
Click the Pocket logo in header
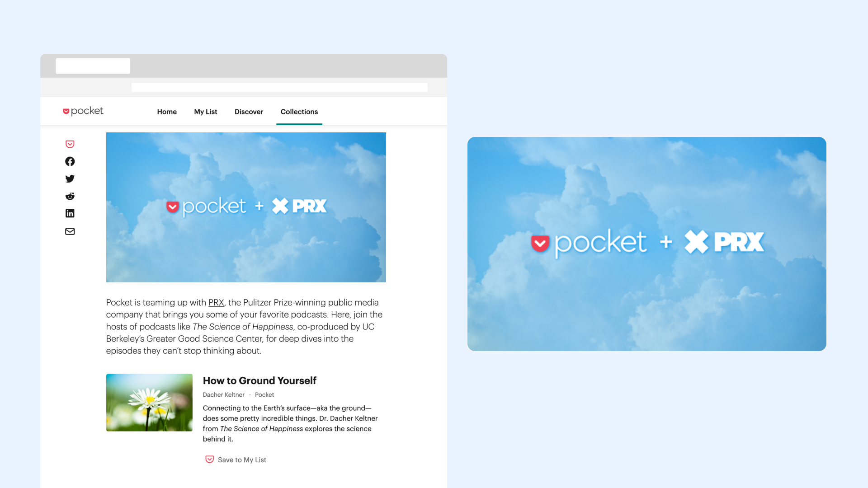pyautogui.click(x=83, y=111)
